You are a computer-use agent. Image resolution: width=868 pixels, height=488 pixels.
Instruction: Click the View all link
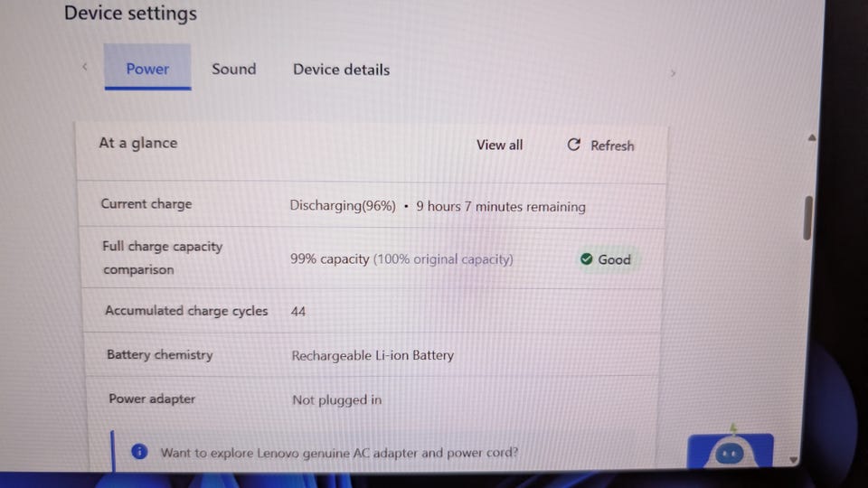point(499,145)
